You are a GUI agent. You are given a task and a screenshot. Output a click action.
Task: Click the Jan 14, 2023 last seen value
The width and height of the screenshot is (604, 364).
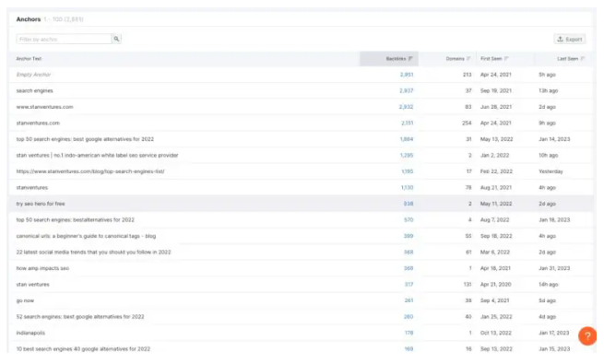(x=554, y=139)
